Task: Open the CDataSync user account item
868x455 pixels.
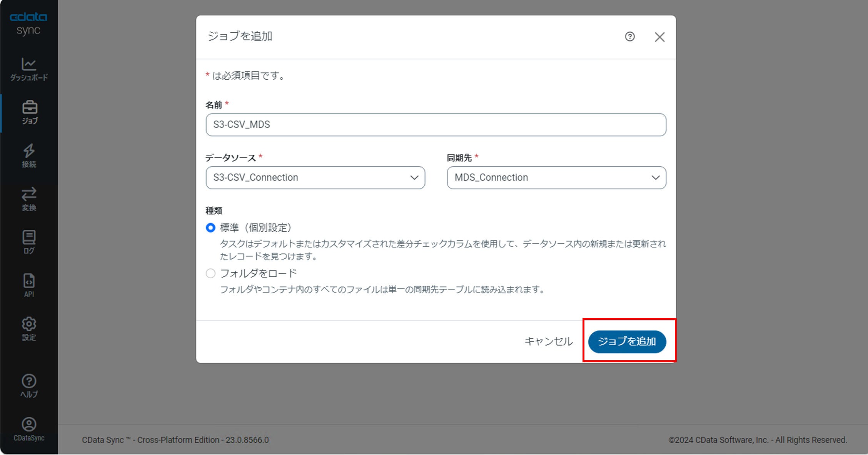Action: pyautogui.click(x=29, y=430)
